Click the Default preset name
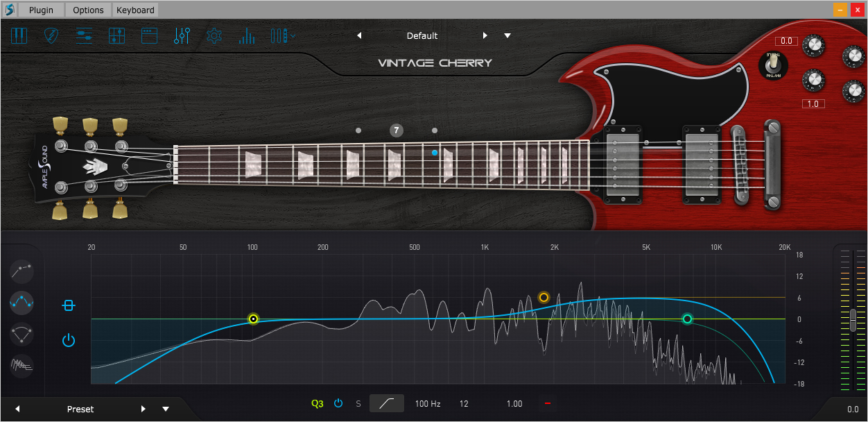868x422 pixels. (422, 36)
